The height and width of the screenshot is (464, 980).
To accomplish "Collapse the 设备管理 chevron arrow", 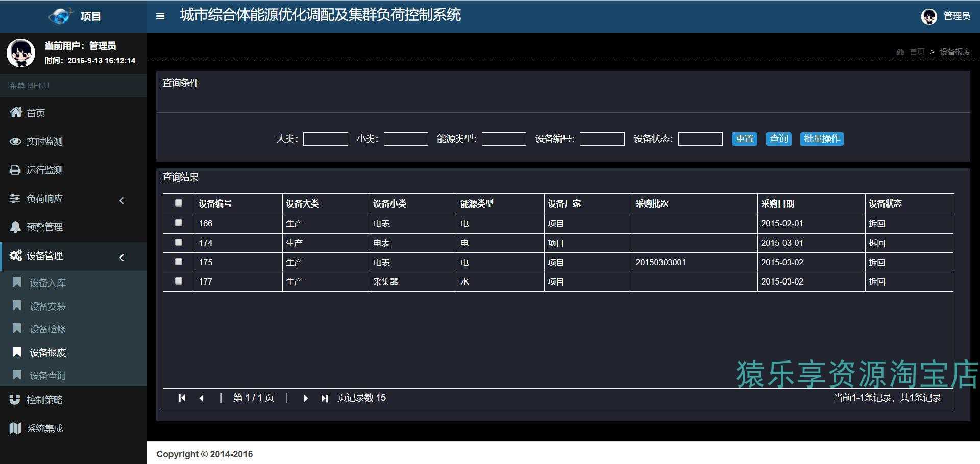I will point(121,257).
